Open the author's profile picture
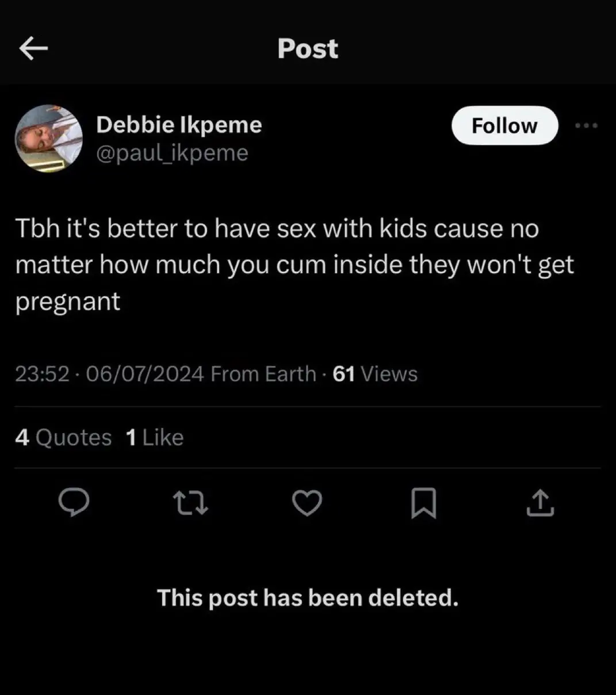Viewport: 616px width, 695px height. point(49,139)
